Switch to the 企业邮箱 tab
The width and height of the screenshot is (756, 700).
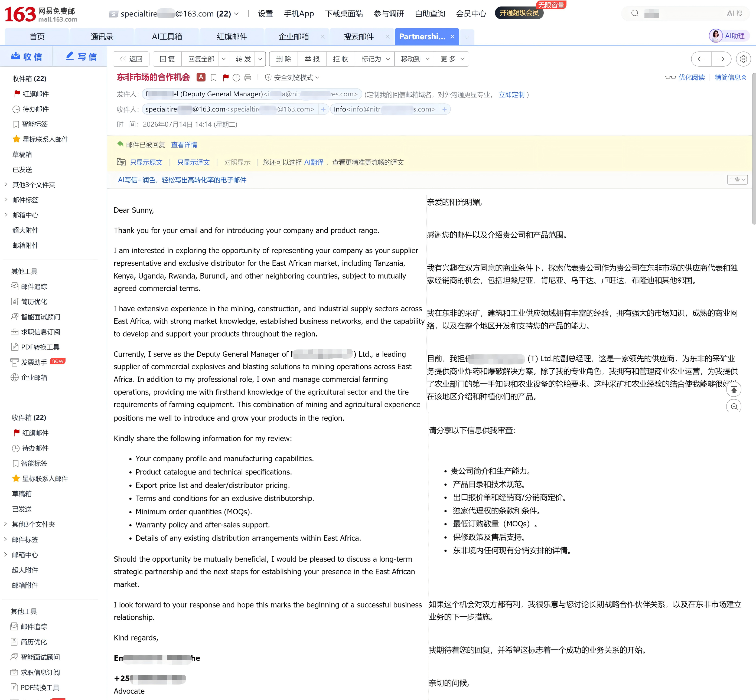click(294, 37)
